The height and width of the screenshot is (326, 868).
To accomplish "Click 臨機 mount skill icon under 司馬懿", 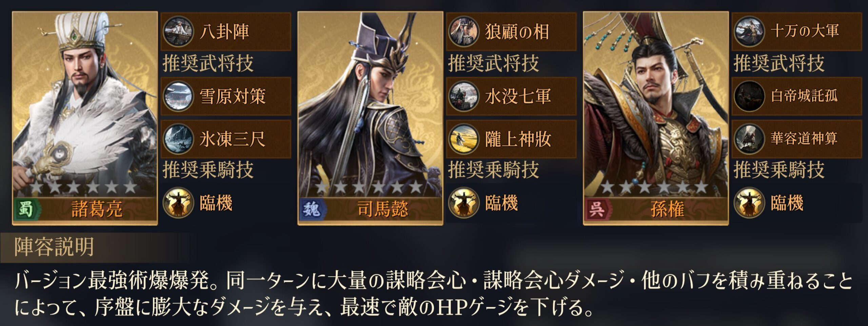I will (x=464, y=203).
